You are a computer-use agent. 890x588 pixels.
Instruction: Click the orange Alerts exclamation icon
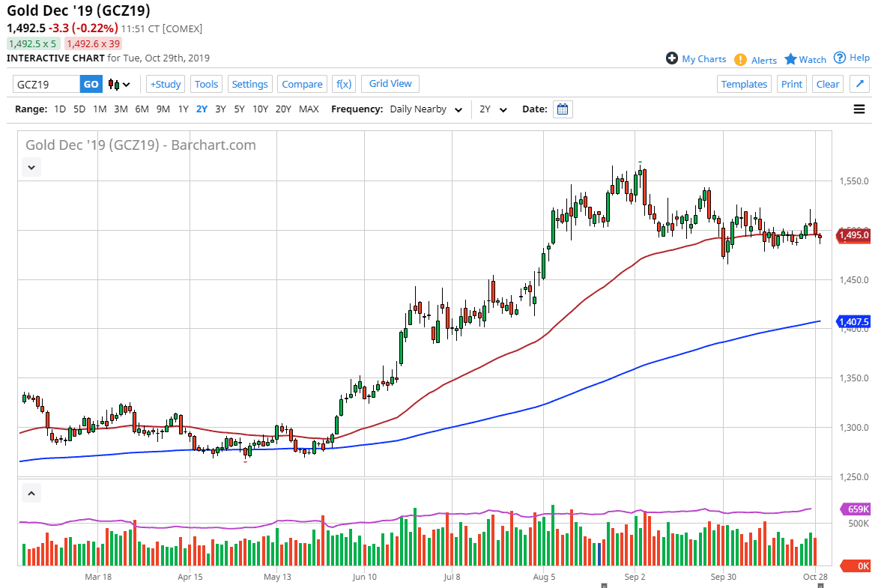pos(740,59)
